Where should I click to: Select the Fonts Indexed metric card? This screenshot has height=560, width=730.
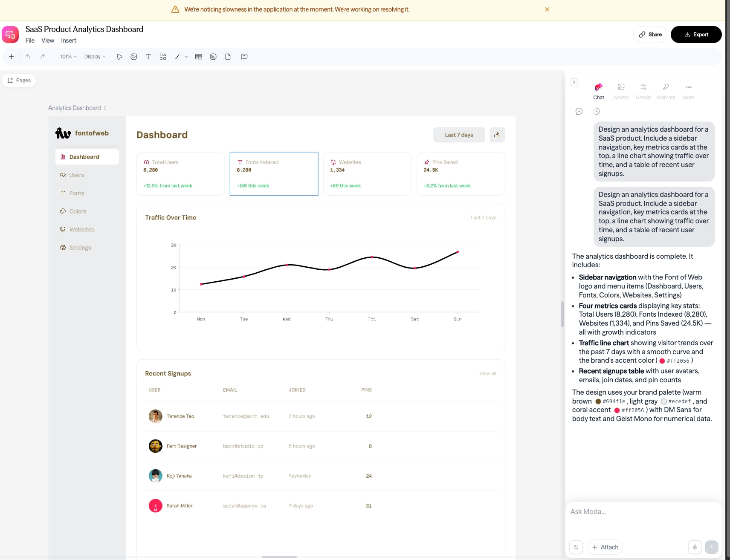(x=274, y=174)
